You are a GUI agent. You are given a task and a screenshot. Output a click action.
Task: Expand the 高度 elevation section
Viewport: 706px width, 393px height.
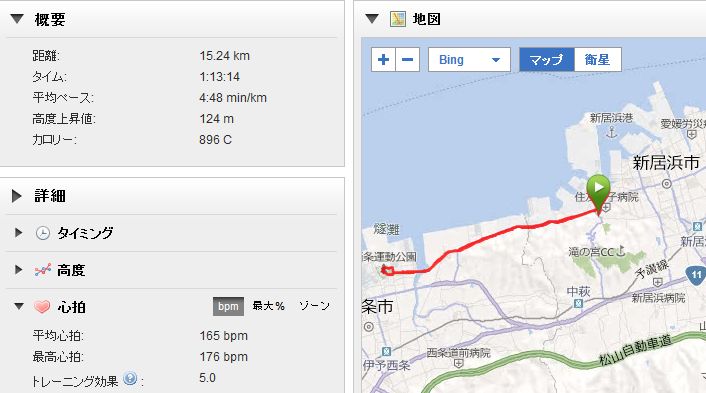point(18,270)
